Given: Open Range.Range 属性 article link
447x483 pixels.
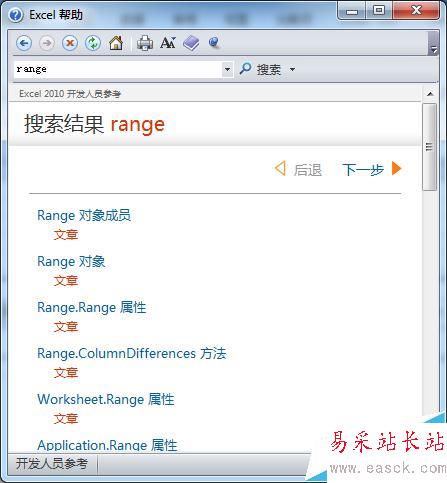Looking at the screenshot, I should [x=92, y=307].
